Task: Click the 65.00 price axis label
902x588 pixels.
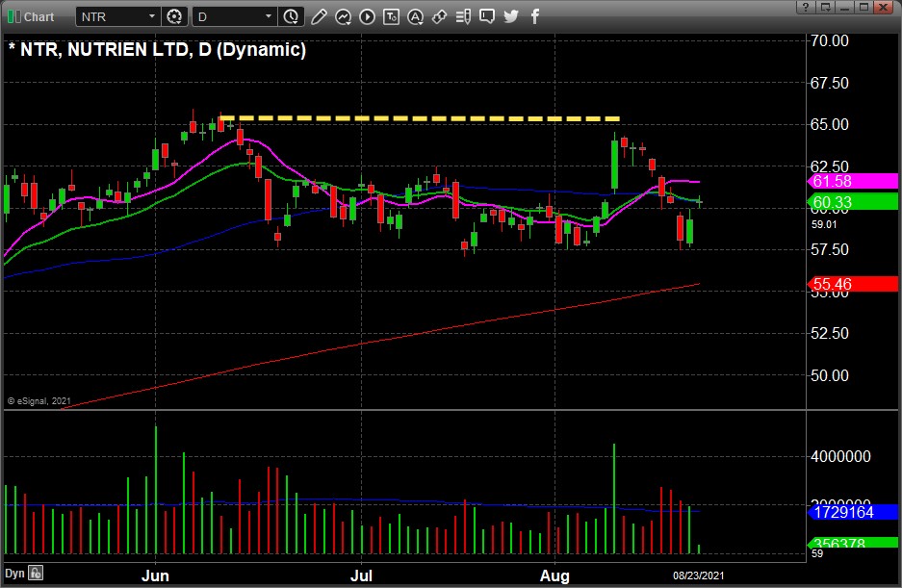Action: click(829, 124)
